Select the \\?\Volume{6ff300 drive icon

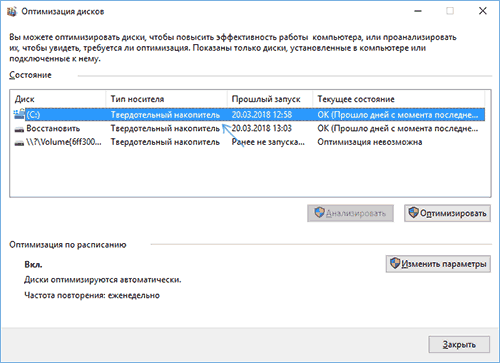coord(19,142)
